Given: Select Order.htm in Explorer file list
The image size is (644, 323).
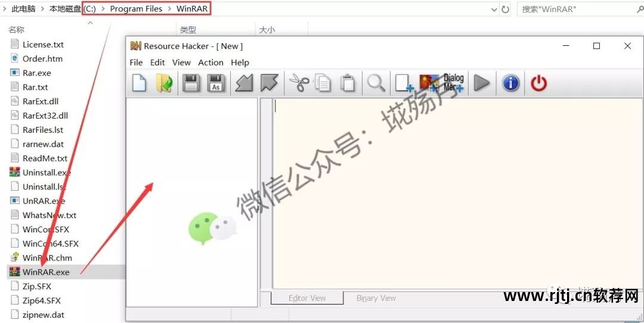Looking at the screenshot, I should coord(43,58).
